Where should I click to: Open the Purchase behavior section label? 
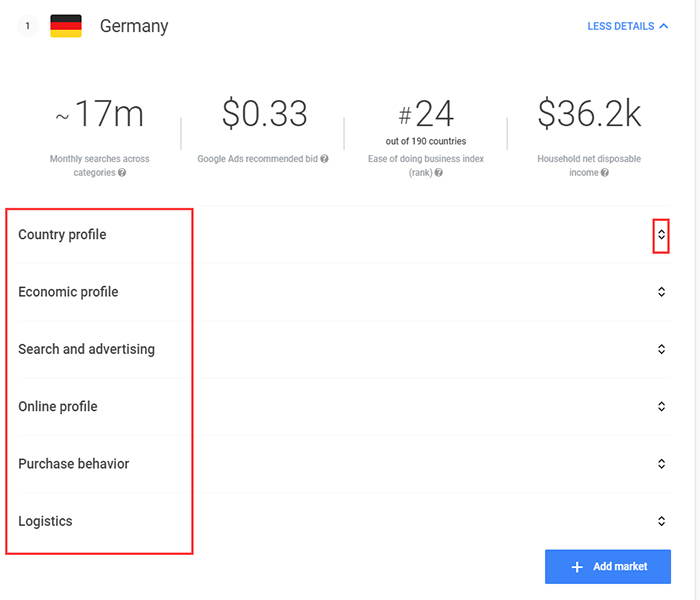point(74,464)
